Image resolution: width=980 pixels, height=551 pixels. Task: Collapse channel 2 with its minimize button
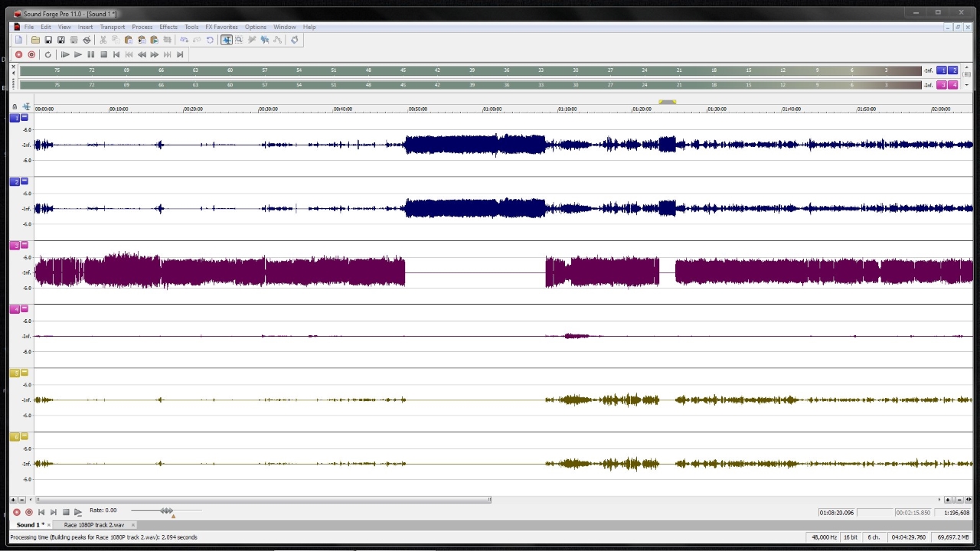[24, 181]
